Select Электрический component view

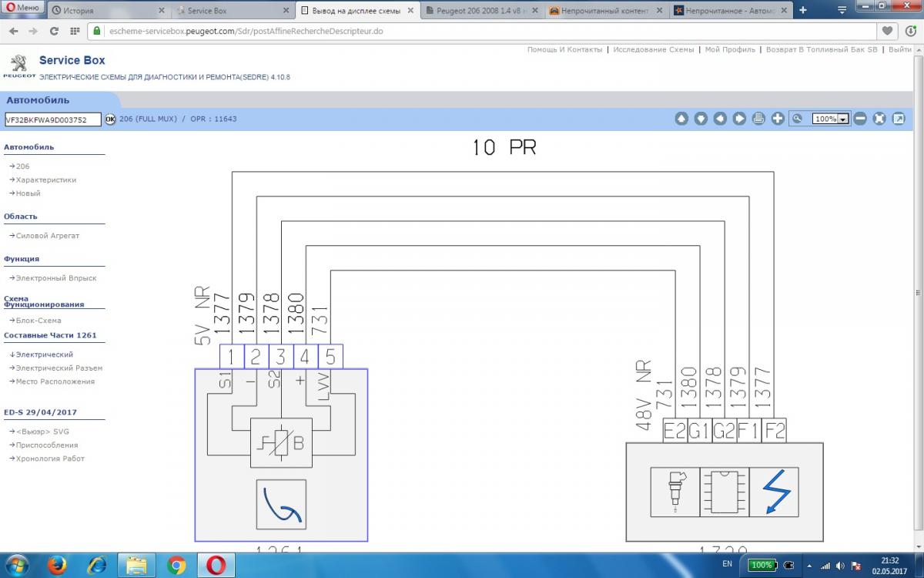[x=45, y=355]
